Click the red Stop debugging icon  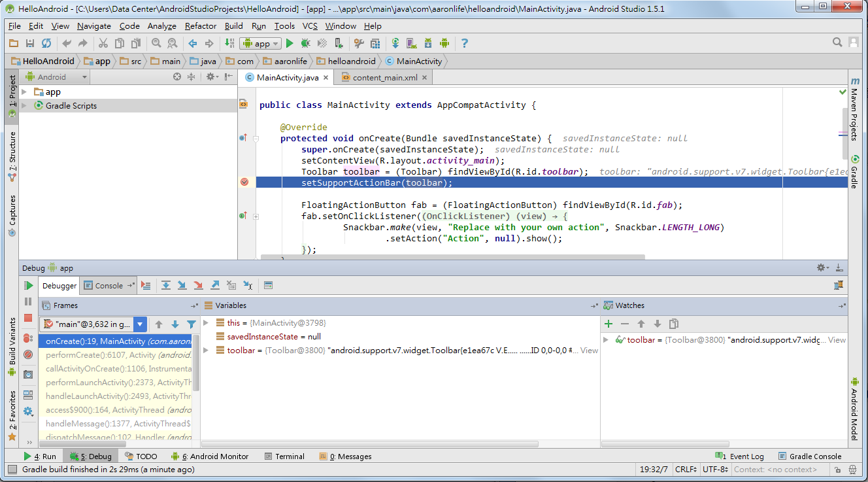tap(28, 318)
